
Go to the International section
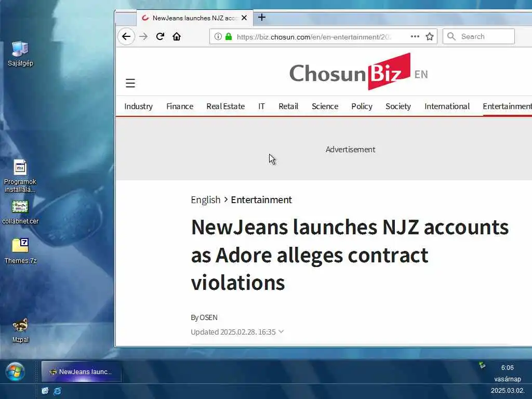coord(447,106)
